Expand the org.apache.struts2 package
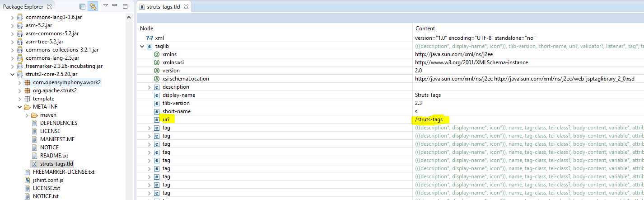The height and width of the screenshot is (200, 644). (19, 90)
